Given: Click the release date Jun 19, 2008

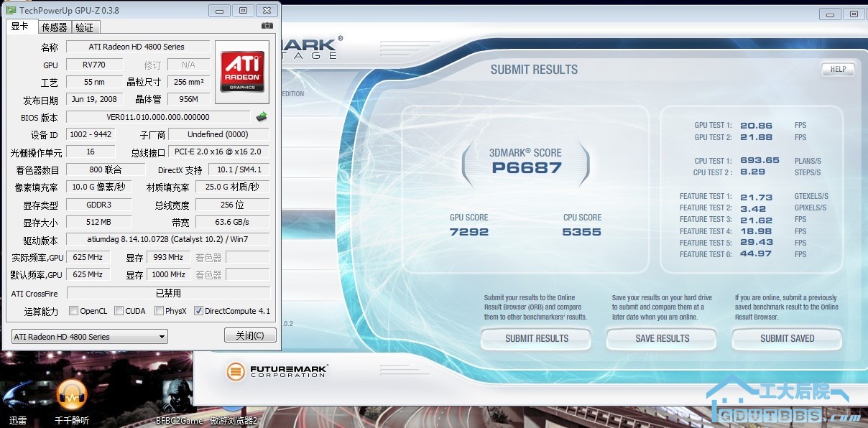Looking at the screenshot, I should [x=94, y=99].
